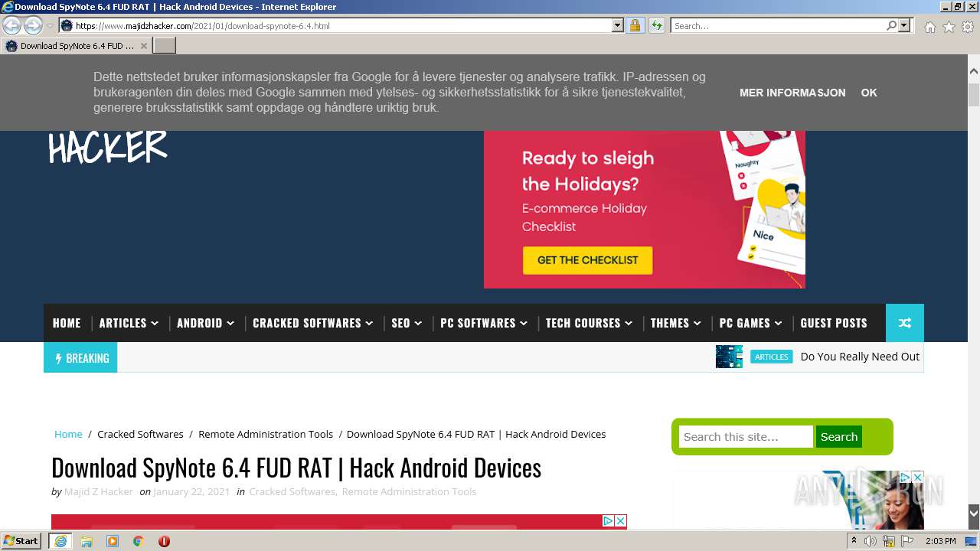Screen dimensions: 980x551
Task: Click MER INFORMASJON in cookie notice
Action: tap(792, 93)
